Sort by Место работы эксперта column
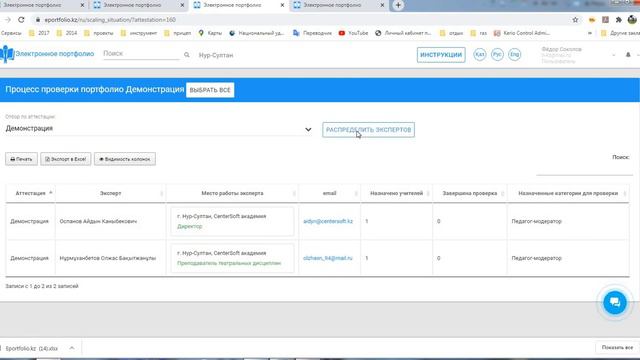The width and height of the screenshot is (640, 360). pos(232,193)
